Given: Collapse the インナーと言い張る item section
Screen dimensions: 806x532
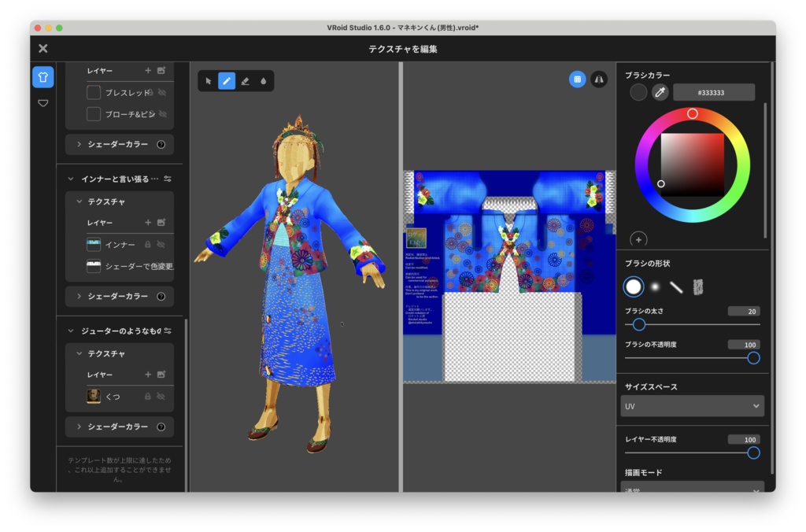Looking at the screenshot, I should 70,179.
